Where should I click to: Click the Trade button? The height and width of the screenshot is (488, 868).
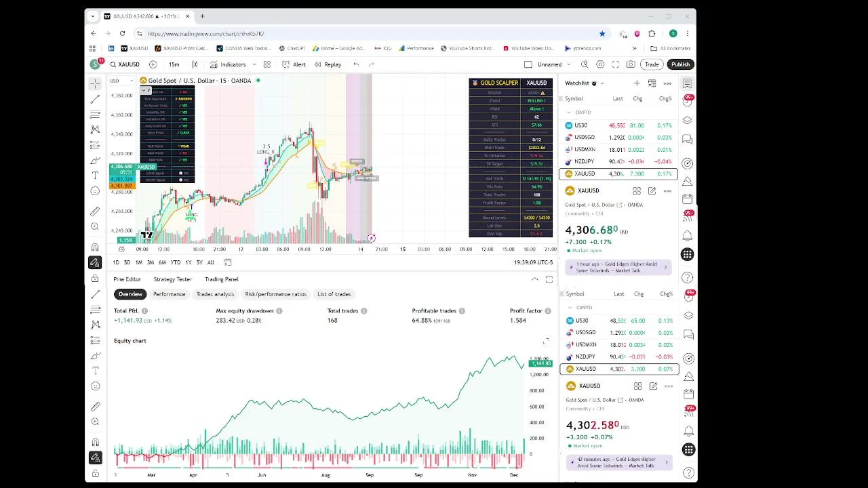[652, 64]
